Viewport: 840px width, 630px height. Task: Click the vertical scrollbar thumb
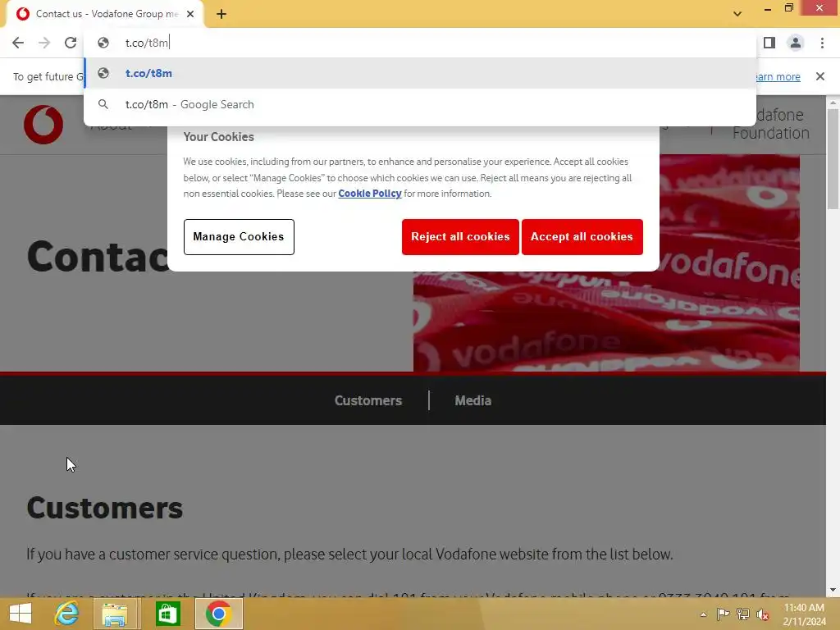(x=833, y=159)
